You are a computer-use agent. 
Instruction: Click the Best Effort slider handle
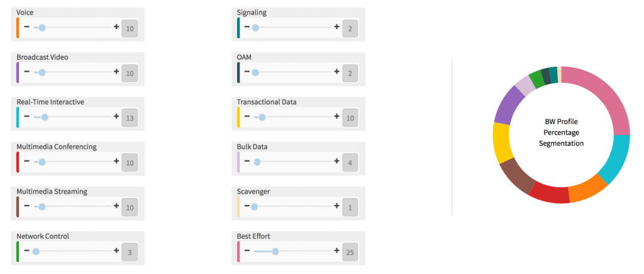tap(275, 251)
